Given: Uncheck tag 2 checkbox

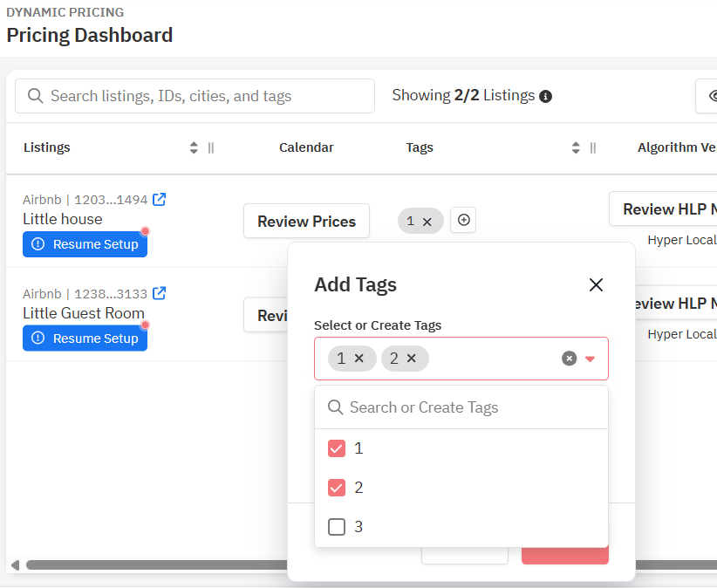Looking at the screenshot, I should 337,488.
